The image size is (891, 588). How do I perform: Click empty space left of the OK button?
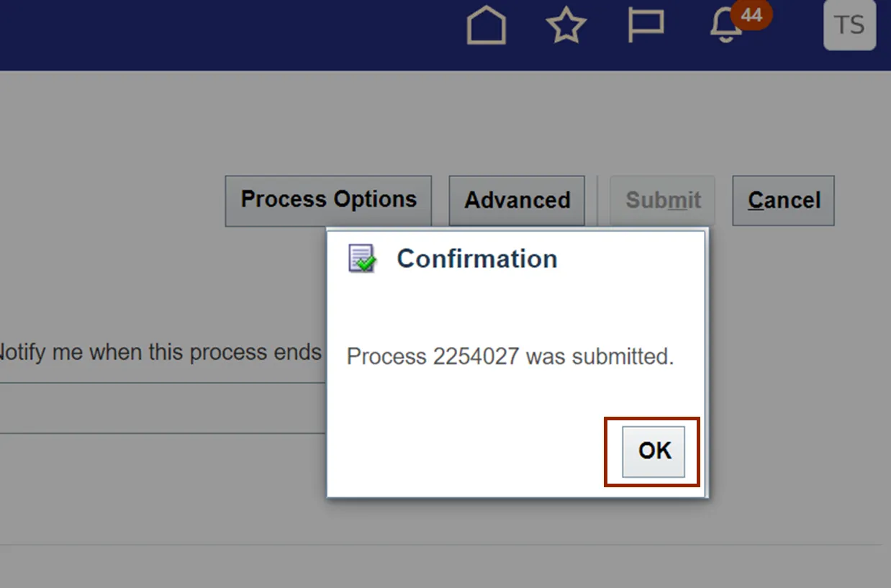(468, 451)
